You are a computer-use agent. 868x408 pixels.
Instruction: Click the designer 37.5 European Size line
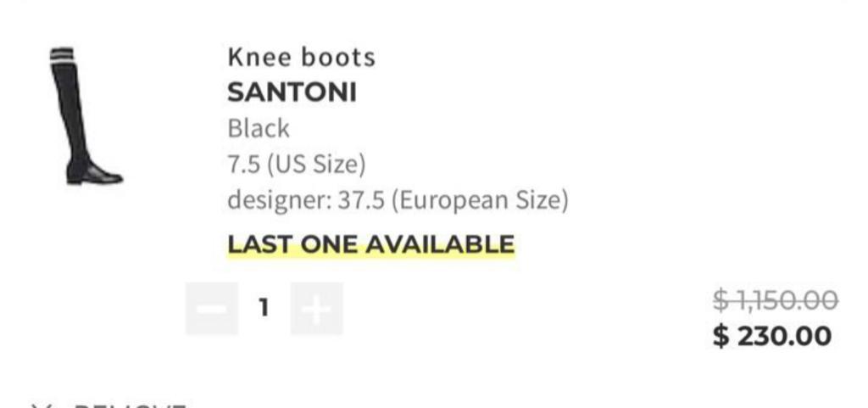398,201
